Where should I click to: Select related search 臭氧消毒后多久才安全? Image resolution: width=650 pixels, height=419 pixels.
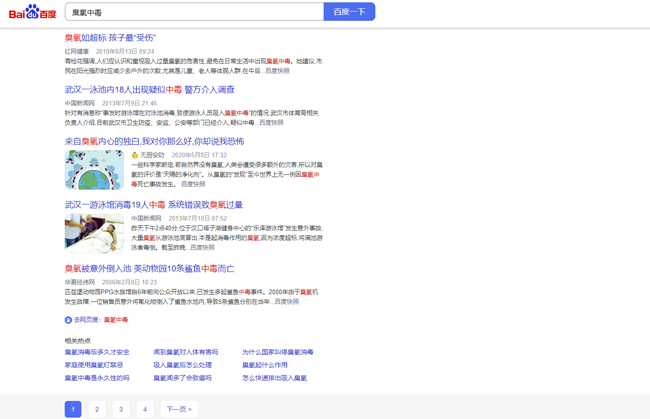(x=97, y=352)
